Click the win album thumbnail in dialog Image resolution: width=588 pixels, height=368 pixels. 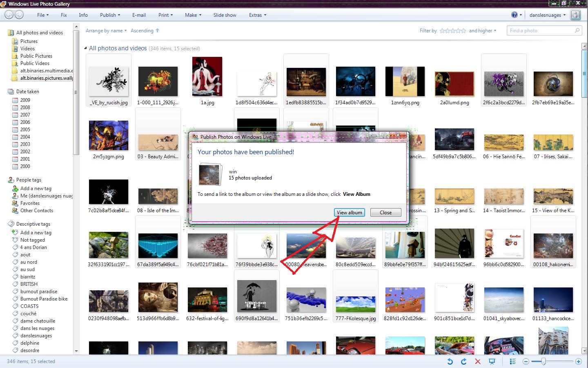pyautogui.click(x=210, y=174)
